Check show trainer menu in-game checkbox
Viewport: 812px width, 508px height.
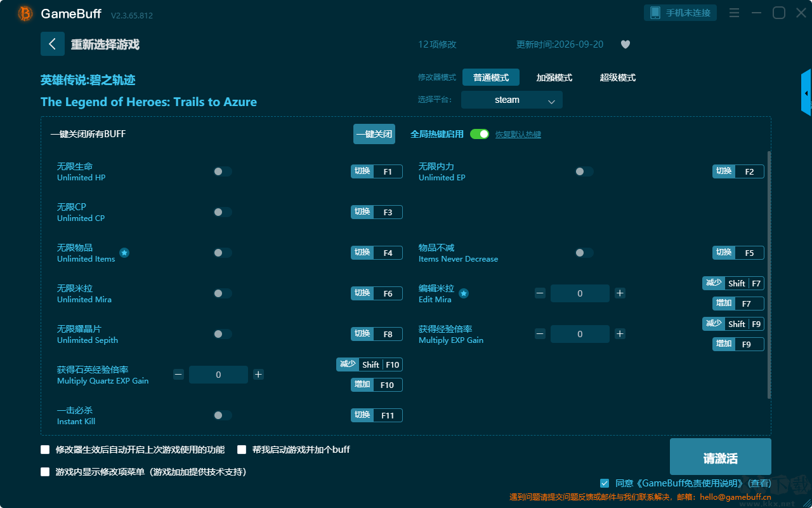45,472
